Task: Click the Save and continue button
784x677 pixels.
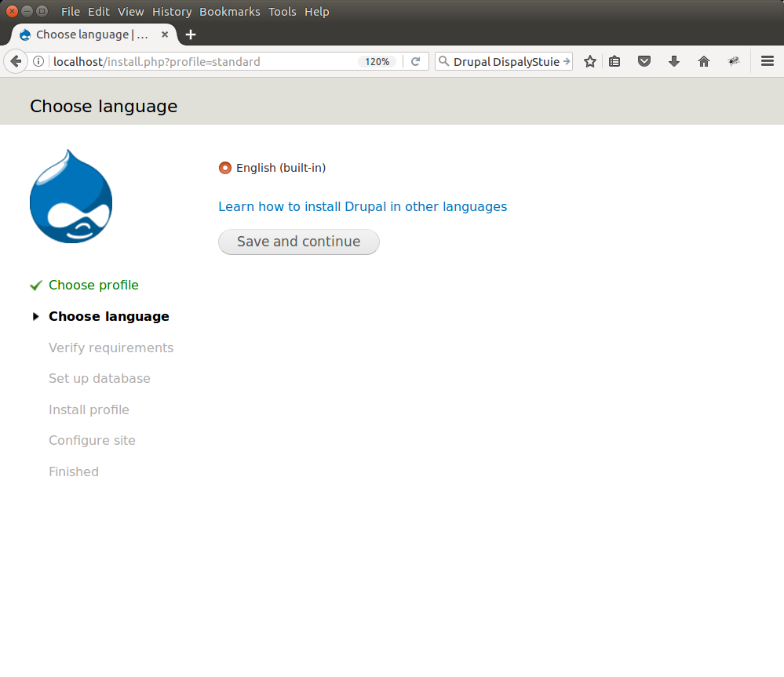Action: coord(298,242)
